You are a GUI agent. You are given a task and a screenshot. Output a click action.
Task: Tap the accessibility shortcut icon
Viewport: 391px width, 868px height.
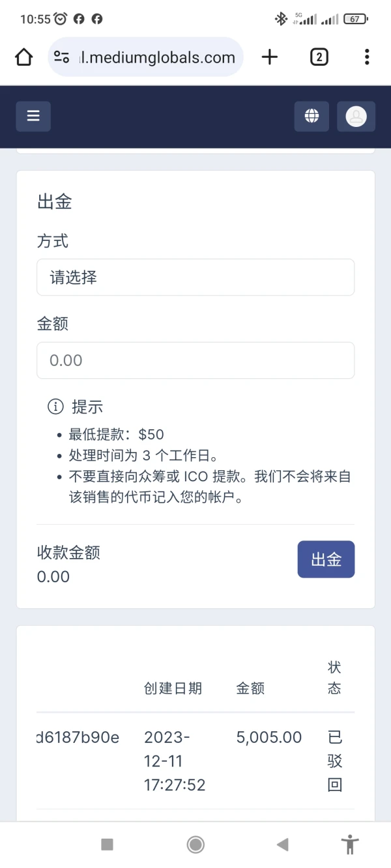tap(350, 845)
